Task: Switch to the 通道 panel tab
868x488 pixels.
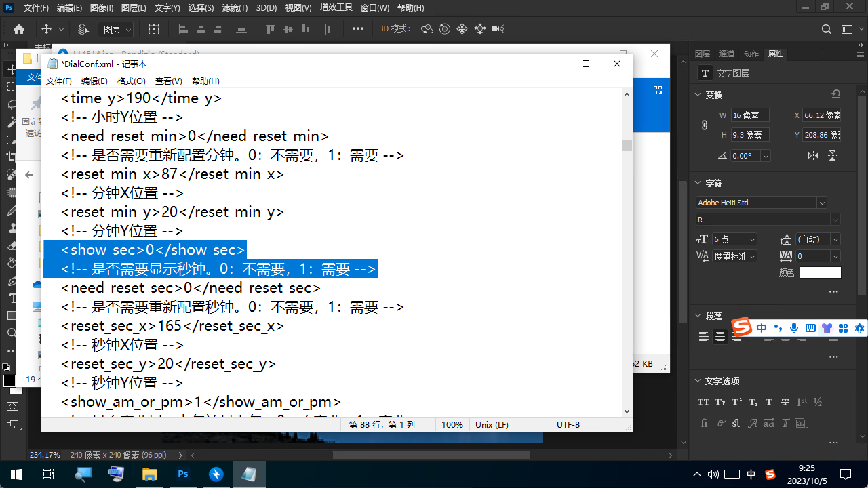Action: [x=726, y=54]
